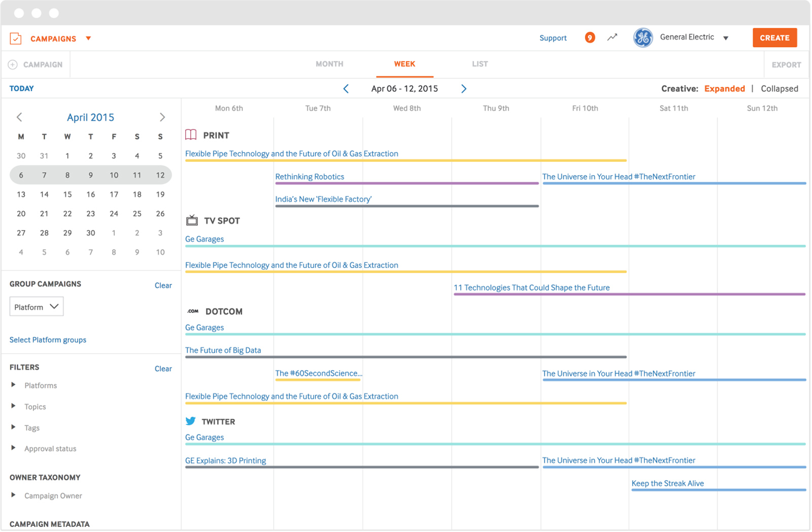Show previous month in mini calendar
This screenshot has height=532, width=812.
[x=19, y=117]
